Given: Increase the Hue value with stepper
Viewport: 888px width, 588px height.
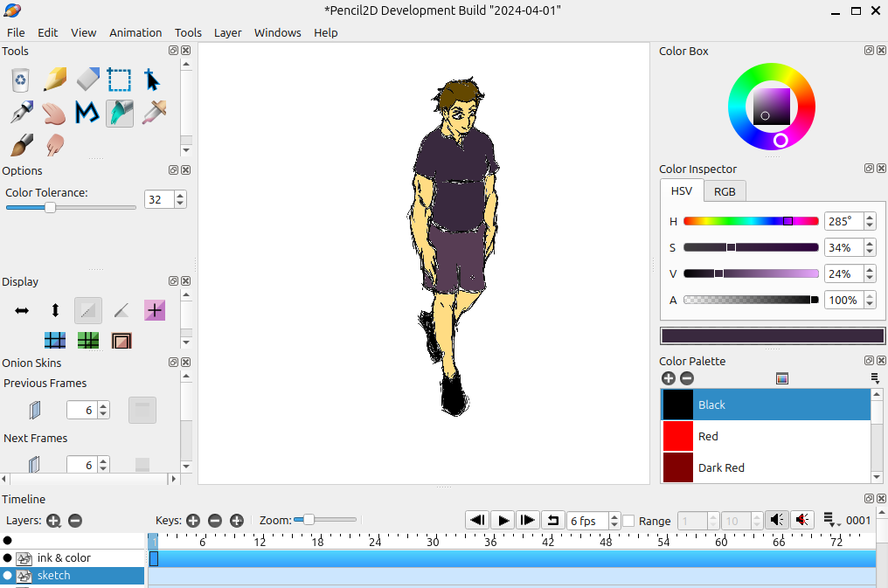Looking at the screenshot, I should (x=870, y=218).
